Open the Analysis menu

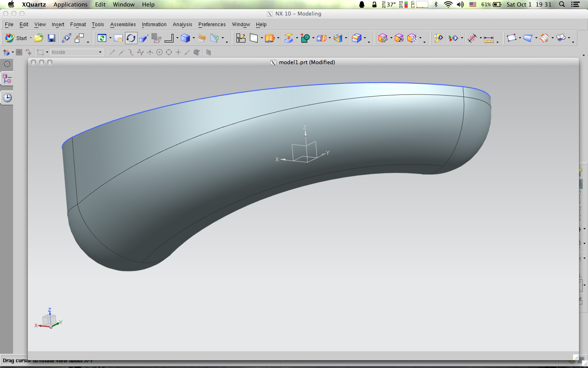pos(182,24)
